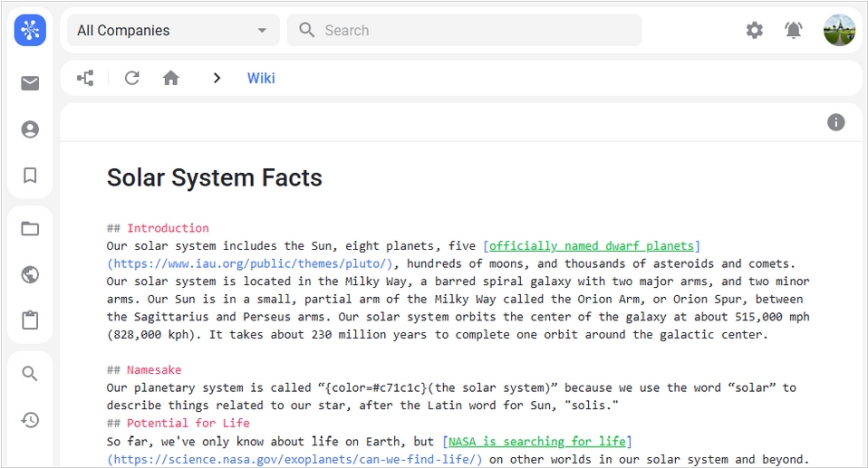Open the mail icon in sidebar
Screen dimensions: 868x468
click(30, 83)
